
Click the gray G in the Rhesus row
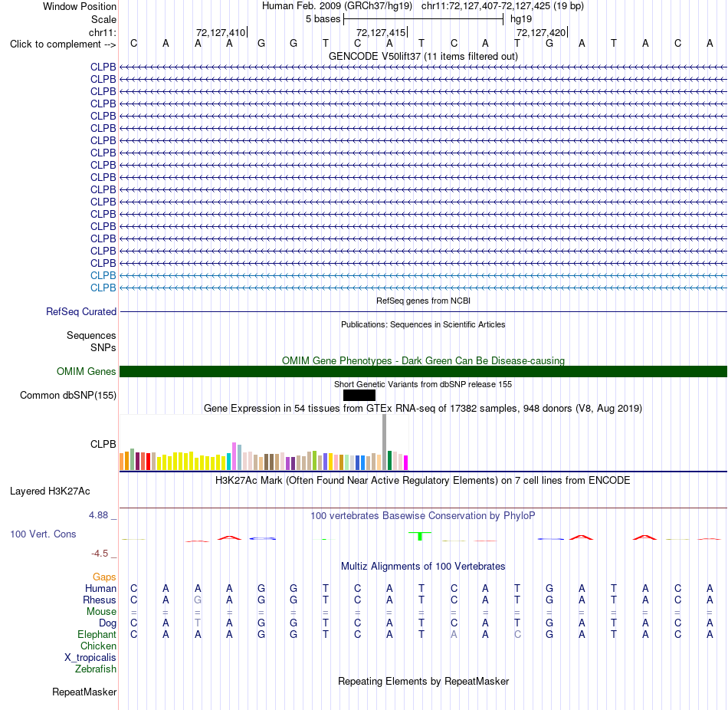(198, 600)
